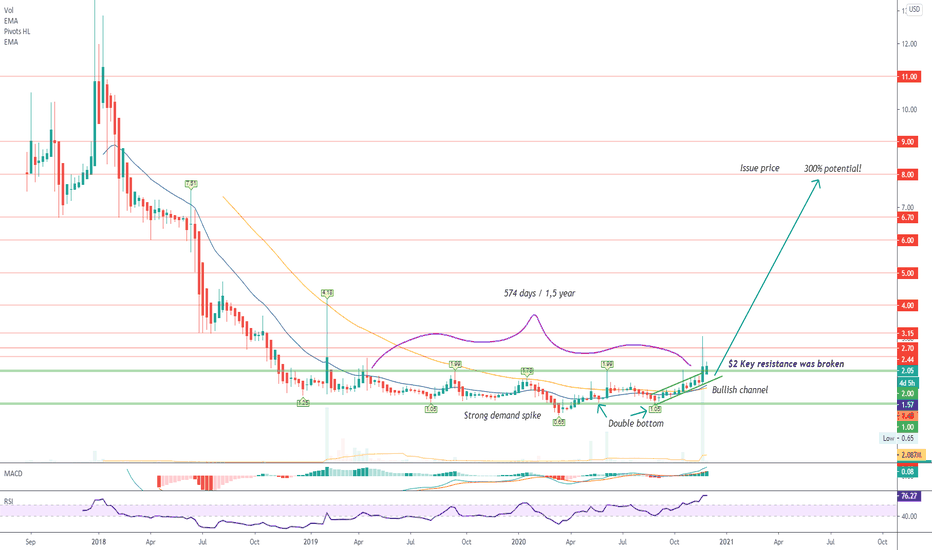Select the 'Strong demand spike' annotation

pyautogui.click(x=502, y=416)
